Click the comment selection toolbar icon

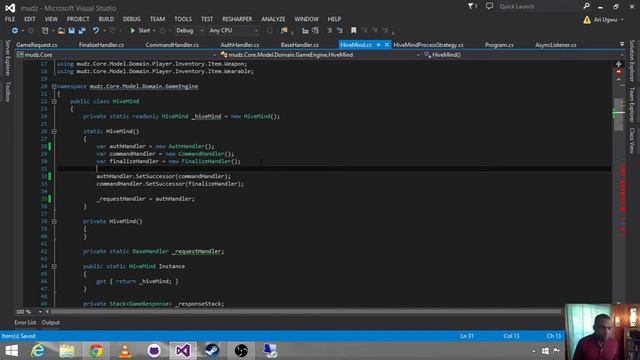[329, 31]
